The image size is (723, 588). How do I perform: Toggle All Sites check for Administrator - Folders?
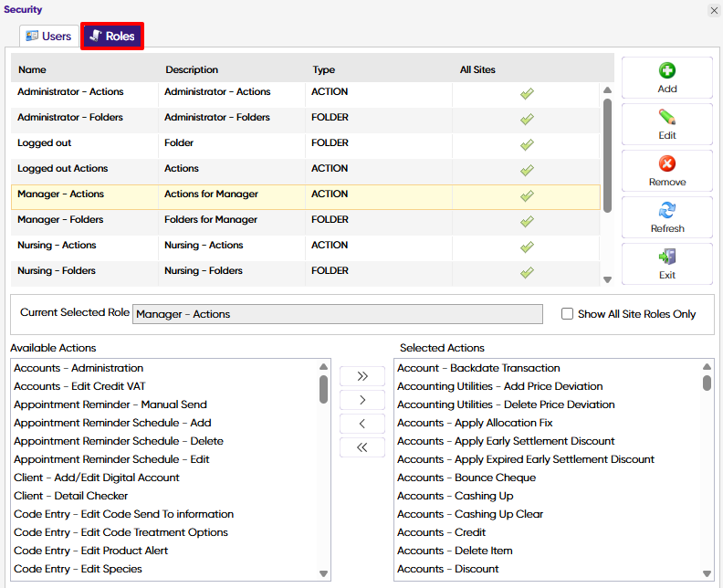(527, 120)
